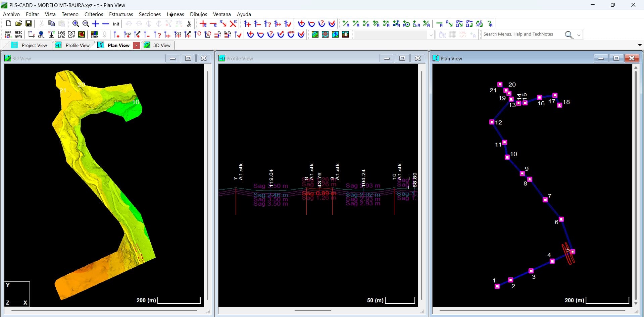Click the scissors cut-line icon
This screenshot has height=317, width=644.
(189, 24)
